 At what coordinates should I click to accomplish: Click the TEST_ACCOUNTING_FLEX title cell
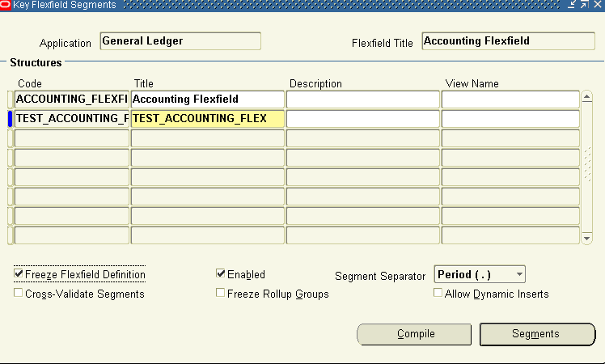208,119
